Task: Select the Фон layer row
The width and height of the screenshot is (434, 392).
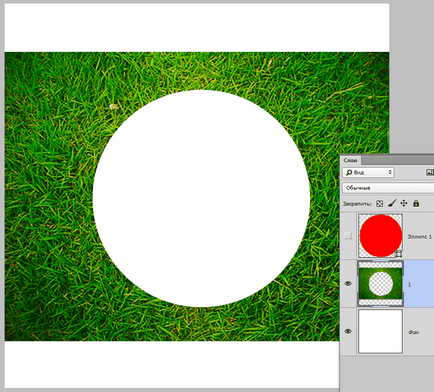Action: point(387,331)
